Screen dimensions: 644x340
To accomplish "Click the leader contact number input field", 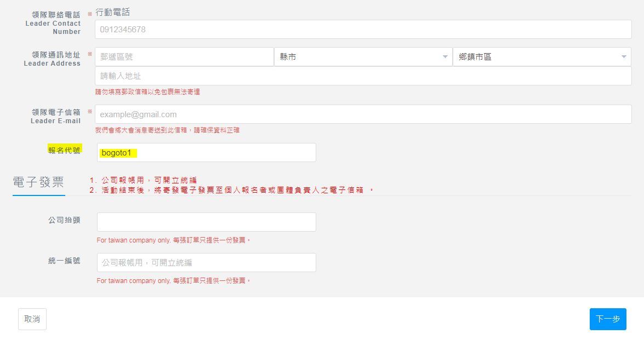I will (x=363, y=30).
